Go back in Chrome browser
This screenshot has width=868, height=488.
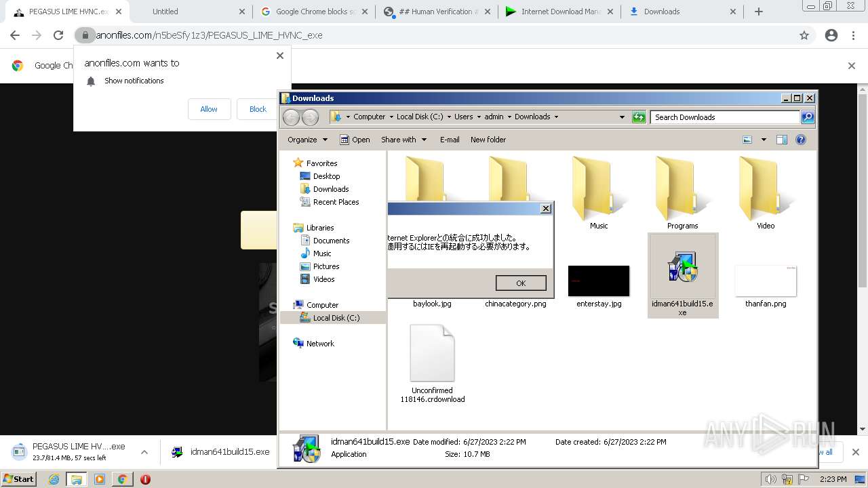tap(15, 35)
